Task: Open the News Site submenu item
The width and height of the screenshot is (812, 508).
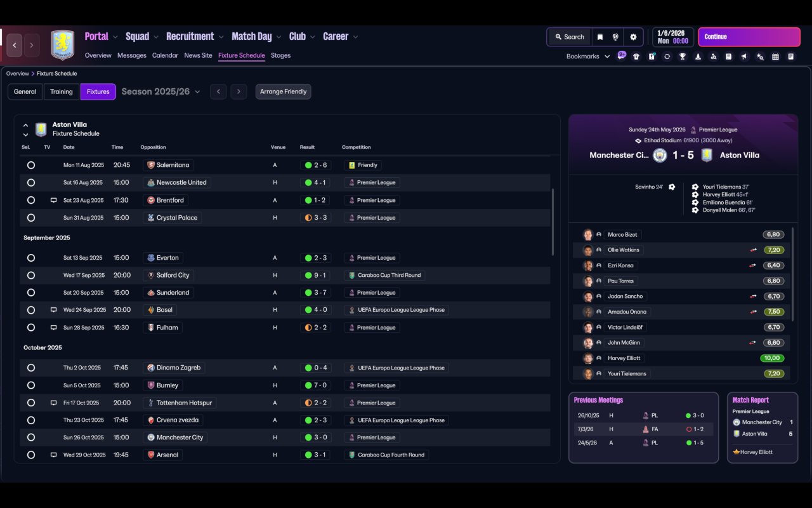Action: 198,55
